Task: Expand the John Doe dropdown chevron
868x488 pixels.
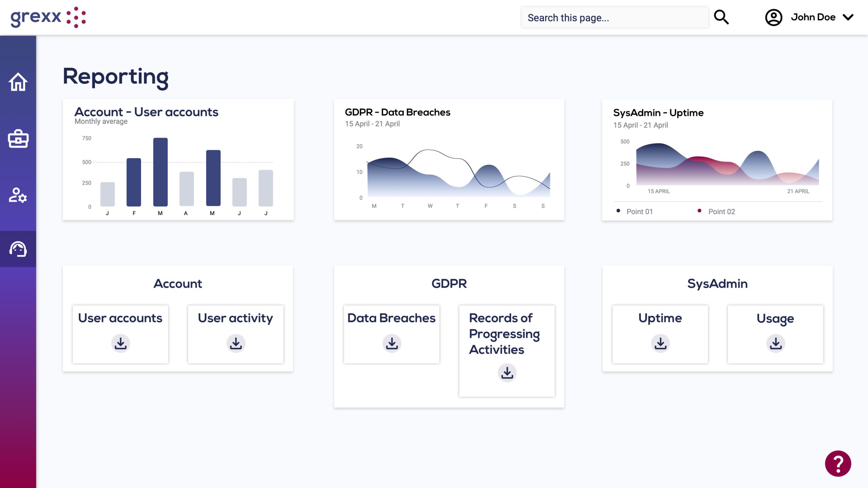Action: click(x=848, y=17)
